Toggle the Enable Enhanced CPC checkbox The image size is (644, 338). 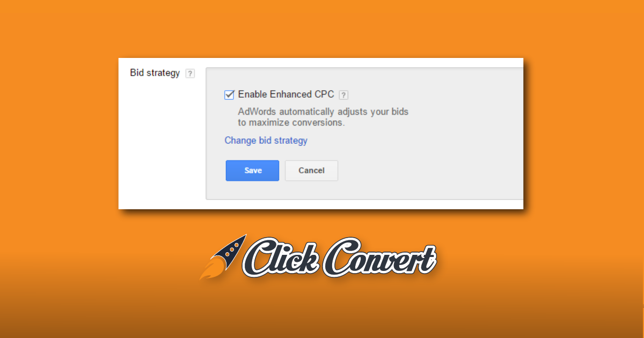coord(229,95)
